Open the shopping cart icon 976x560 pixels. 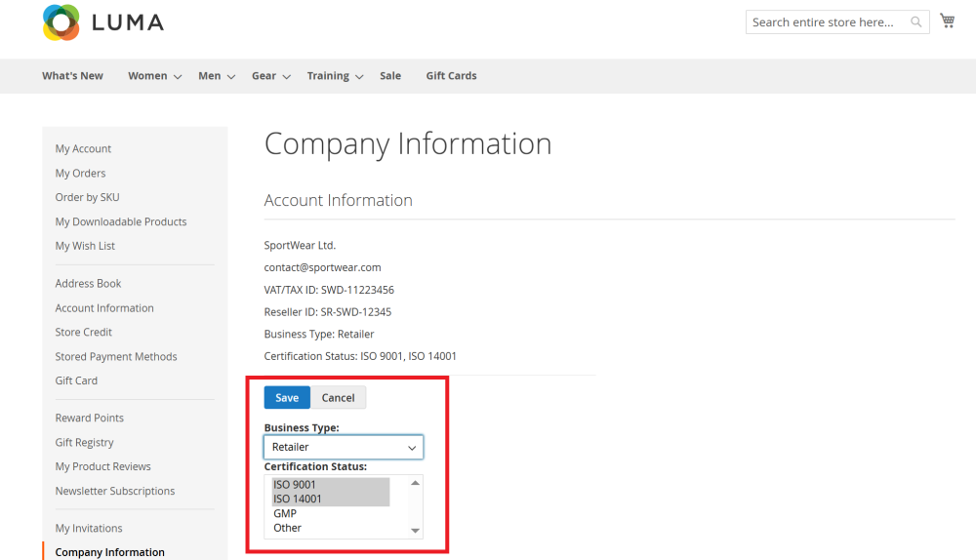point(948,20)
